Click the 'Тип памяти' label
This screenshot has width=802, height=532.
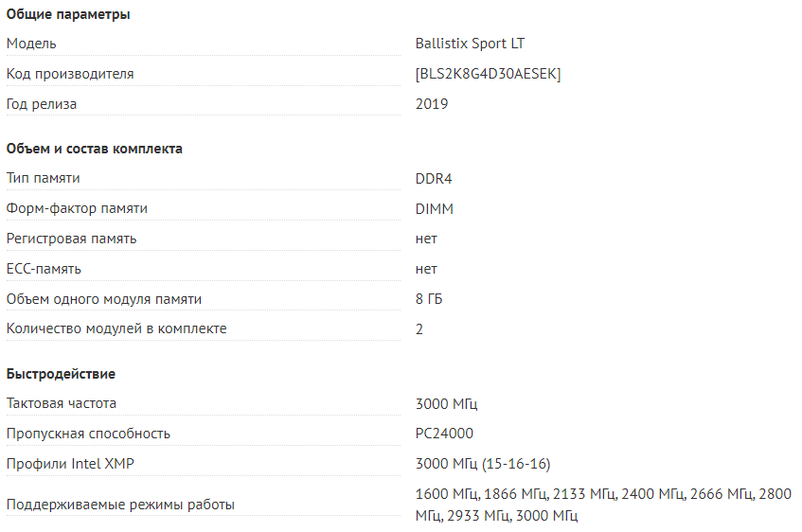click(43, 179)
